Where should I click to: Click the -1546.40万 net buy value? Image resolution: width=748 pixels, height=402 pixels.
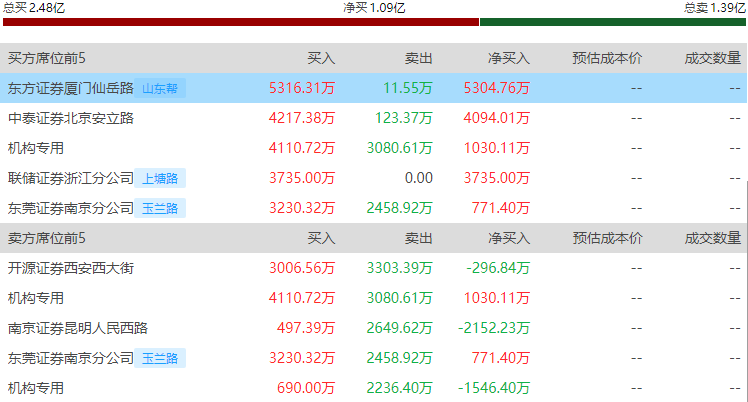(x=494, y=388)
